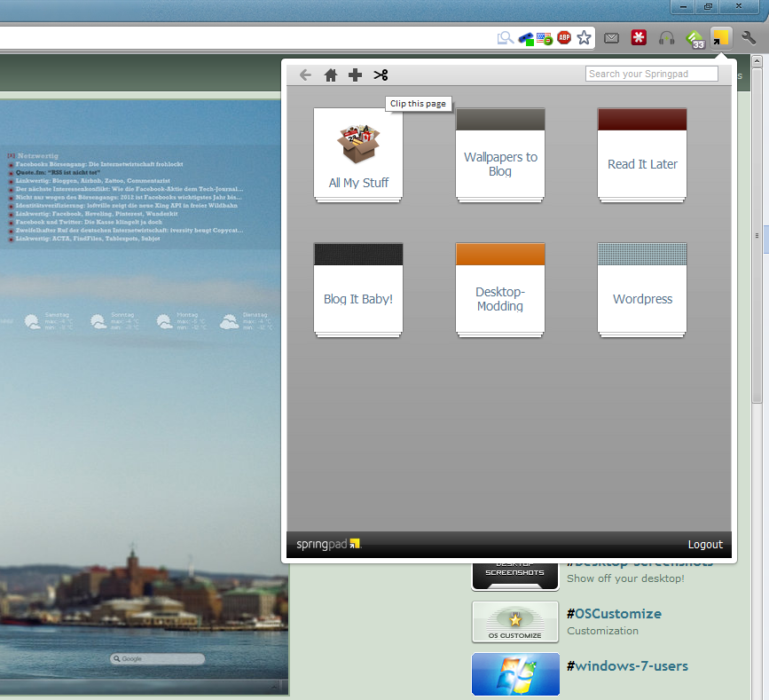Image resolution: width=769 pixels, height=700 pixels.
Task: Click the Desktop Screenshots group thumbnail
Action: tap(515, 576)
